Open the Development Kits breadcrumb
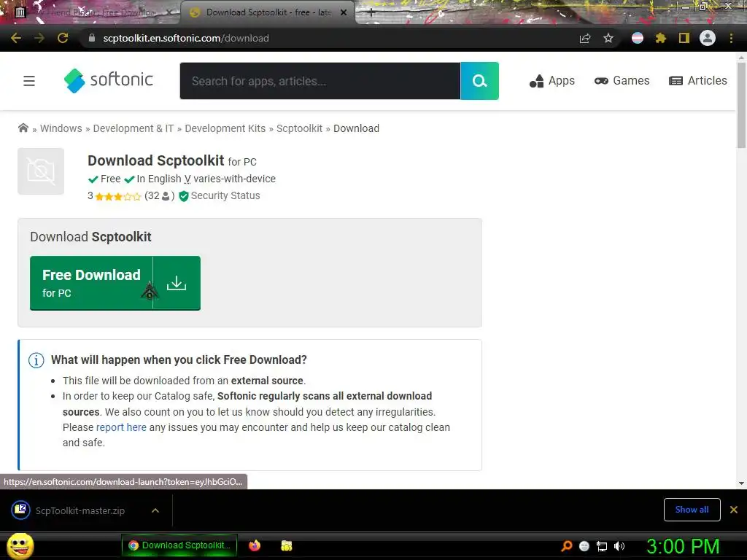Screen dimensions: 747x560 coord(225,128)
